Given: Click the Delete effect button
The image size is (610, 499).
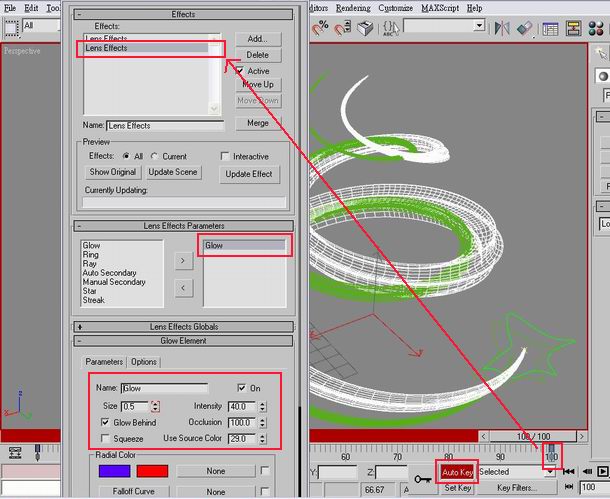Looking at the screenshot, I should 258,55.
